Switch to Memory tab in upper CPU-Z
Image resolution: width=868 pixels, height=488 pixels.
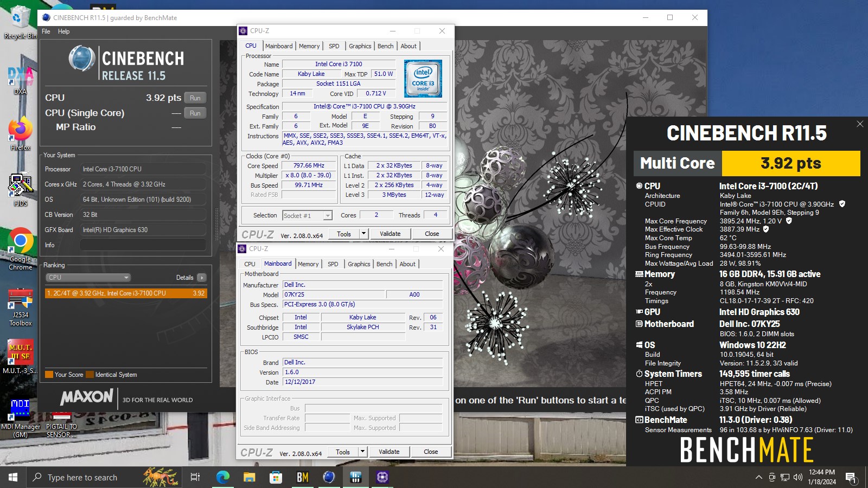tap(309, 46)
